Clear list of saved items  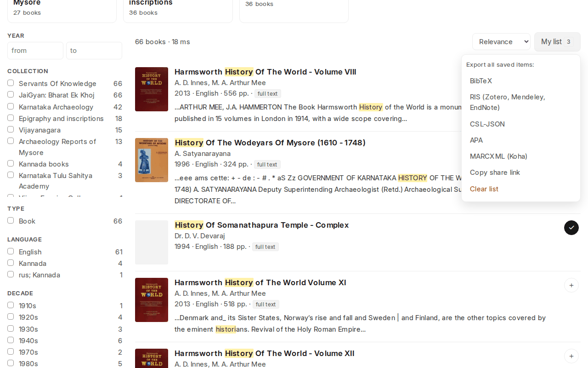coord(521,189)
